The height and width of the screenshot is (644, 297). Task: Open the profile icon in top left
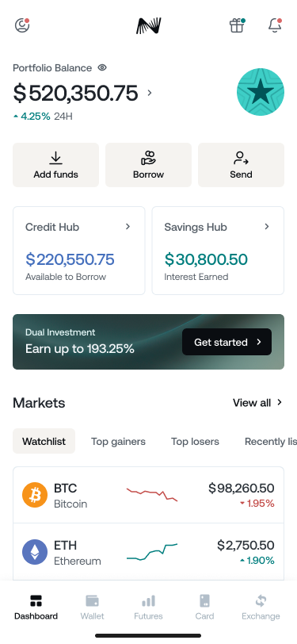click(21, 25)
